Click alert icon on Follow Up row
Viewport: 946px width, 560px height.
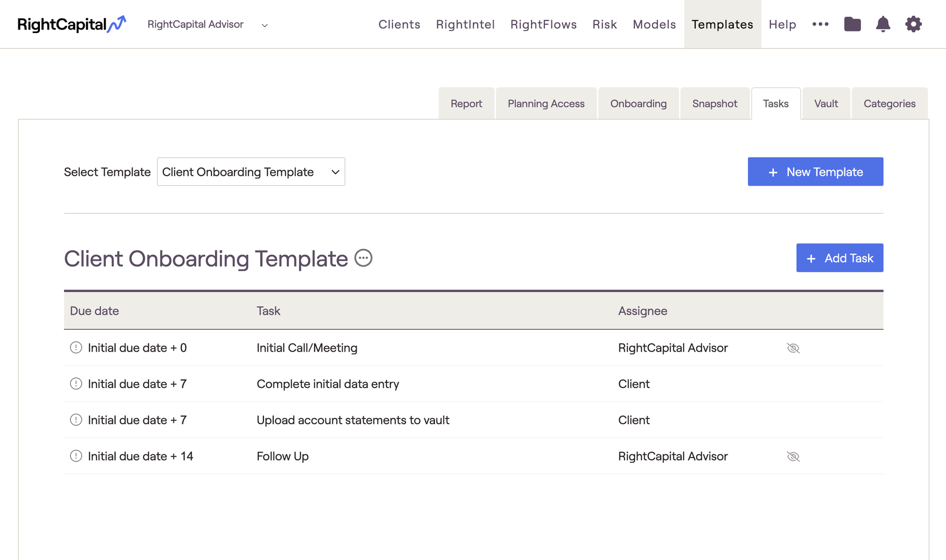click(x=76, y=456)
